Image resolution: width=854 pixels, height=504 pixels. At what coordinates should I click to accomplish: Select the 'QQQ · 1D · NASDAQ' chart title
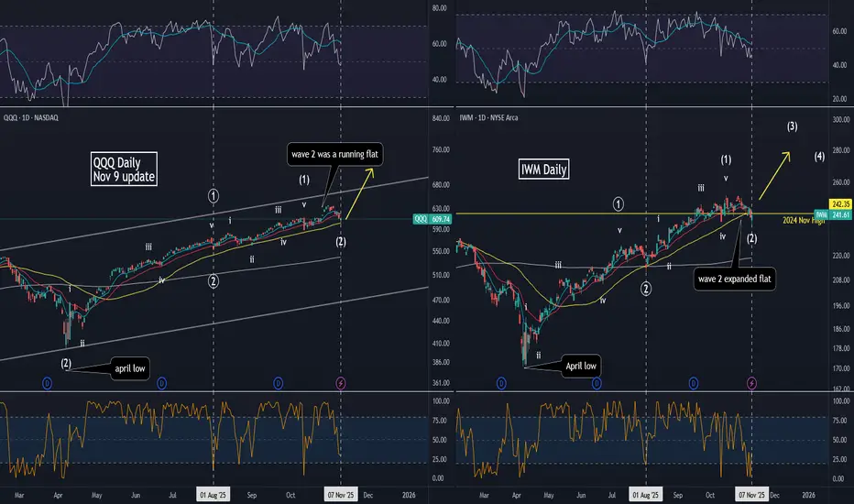[x=31, y=117]
